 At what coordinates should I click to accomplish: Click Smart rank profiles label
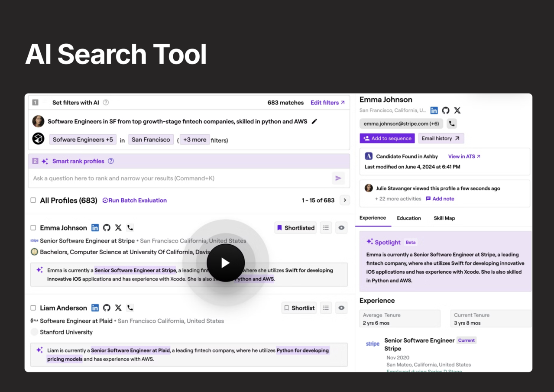coord(78,161)
